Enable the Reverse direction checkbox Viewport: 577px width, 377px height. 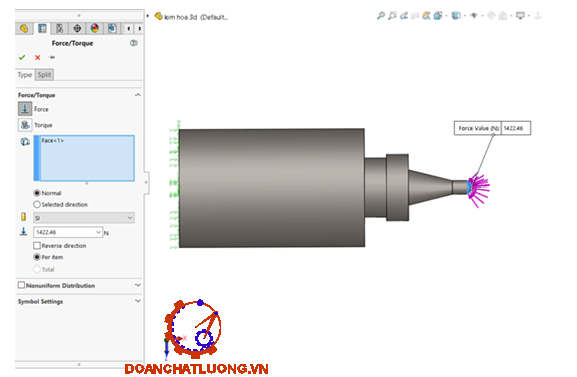[37, 246]
